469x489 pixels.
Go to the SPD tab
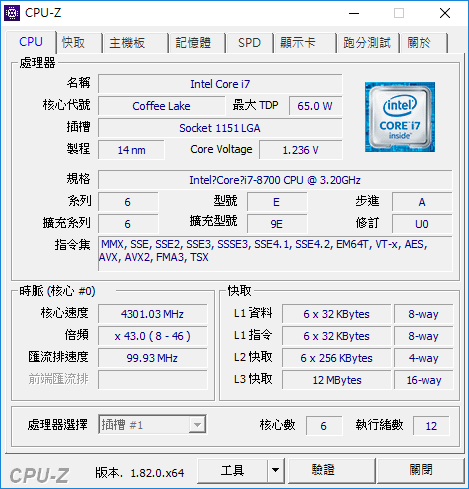(x=250, y=43)
